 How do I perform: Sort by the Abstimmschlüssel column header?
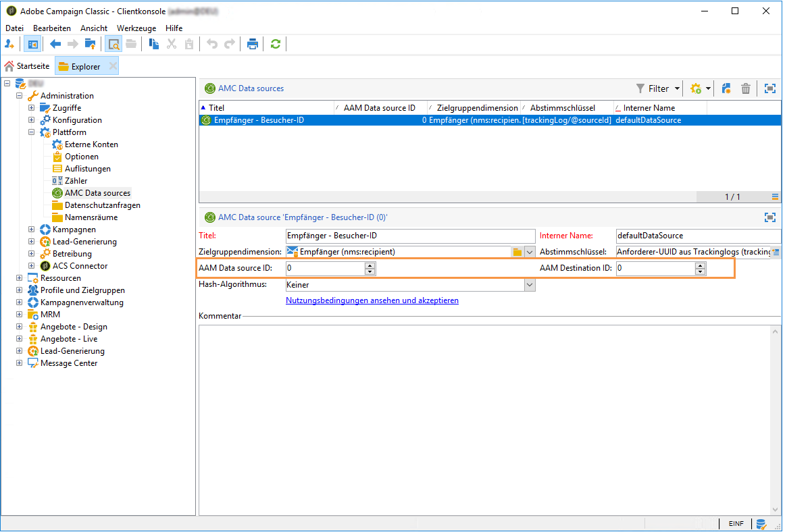pos(567,107)
